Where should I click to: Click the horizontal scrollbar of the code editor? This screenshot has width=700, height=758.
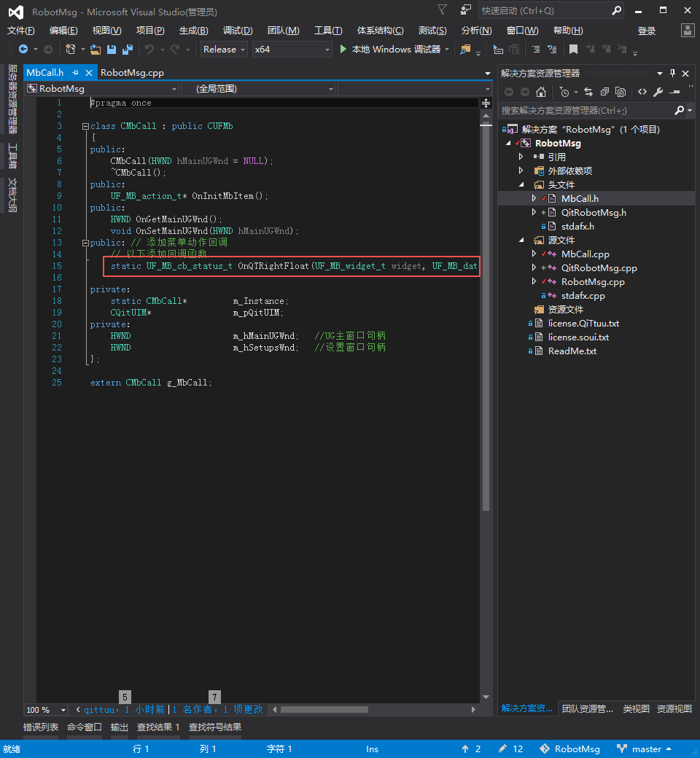(x=373, y=710)
